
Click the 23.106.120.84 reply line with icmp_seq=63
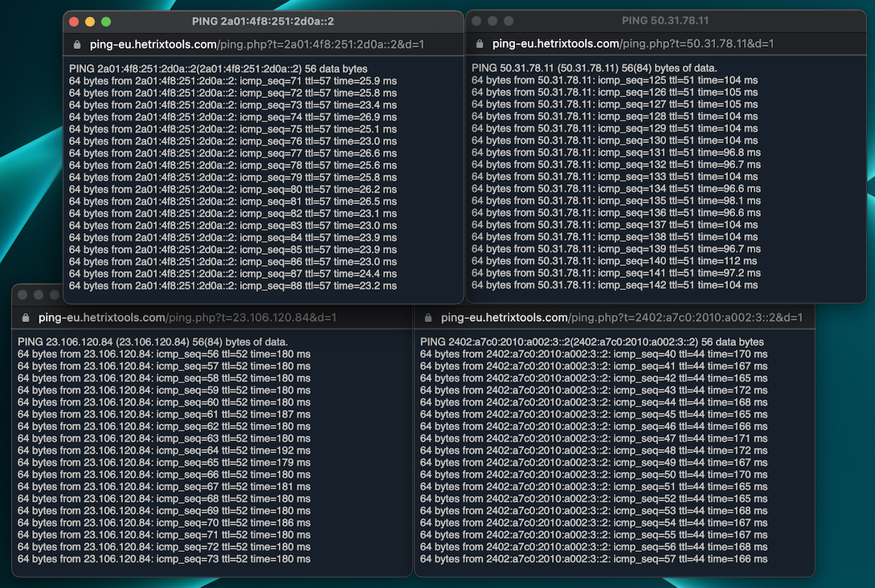pyautogui.click(x=164, y=439)
